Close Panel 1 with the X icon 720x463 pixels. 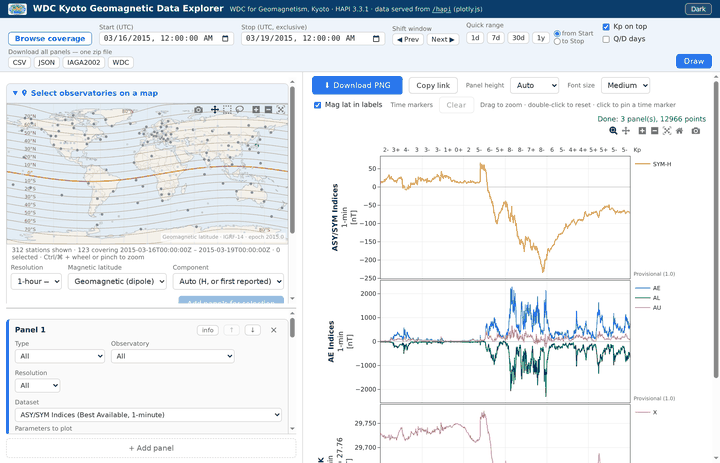(x=274, y=330)
